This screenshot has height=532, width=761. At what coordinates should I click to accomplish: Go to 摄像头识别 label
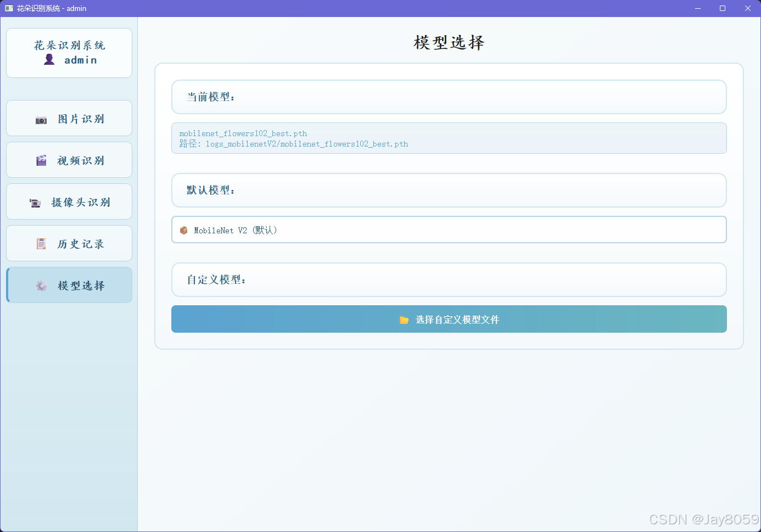click(x=81, y=202)
